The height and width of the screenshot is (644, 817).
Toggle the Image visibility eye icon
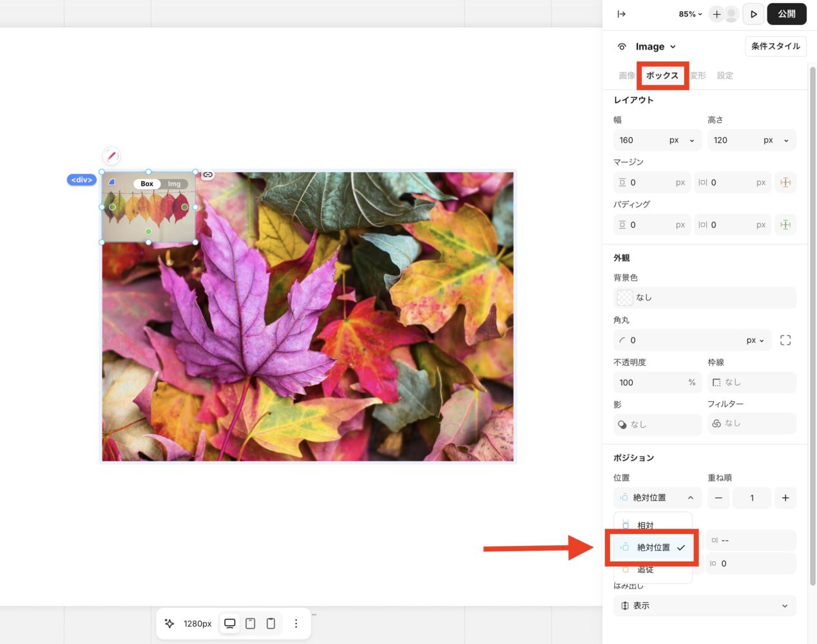(x=622, y=46)
